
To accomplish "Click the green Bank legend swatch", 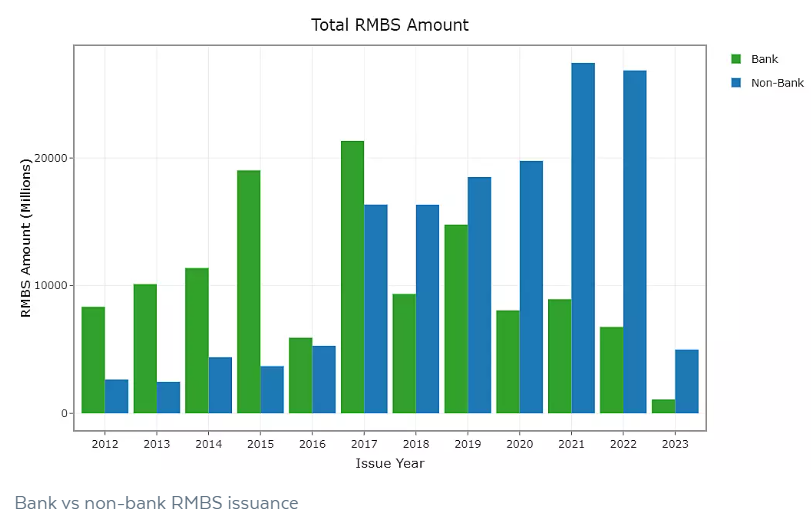I will click(737, 60).
